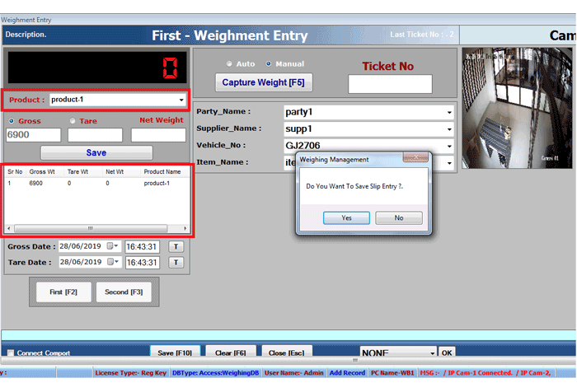The width and height of the screenshot is (577, 392).
Task: Click OK next to NONE dropdown
Action: coord(447,352)
